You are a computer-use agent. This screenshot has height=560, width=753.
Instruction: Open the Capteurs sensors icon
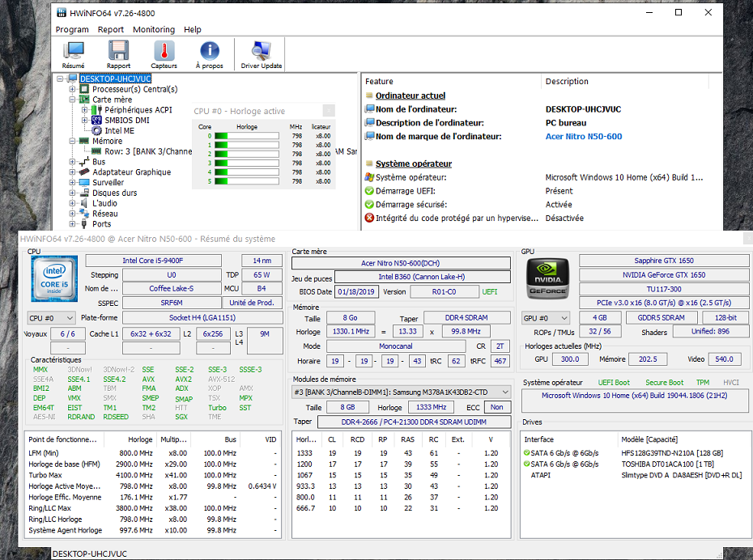[x=164, y=55]
